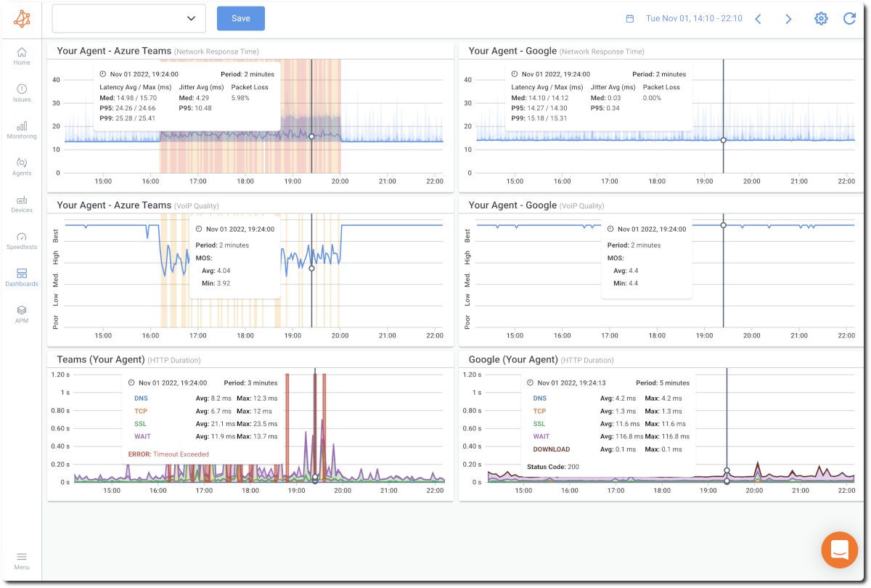Go to the previous time range with left chevron
The width and height of the screenshot is (871, 588).
pyautogui.click(x=758, y=18)
